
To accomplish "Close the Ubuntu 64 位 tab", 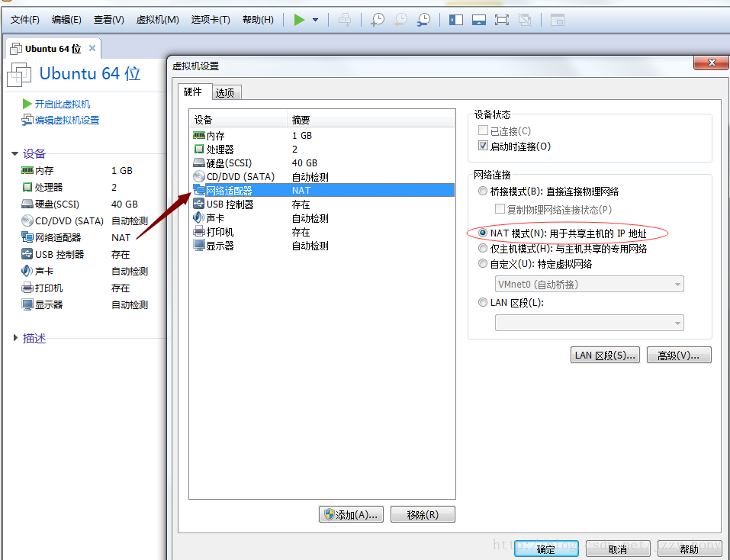I will click(92, 48).
